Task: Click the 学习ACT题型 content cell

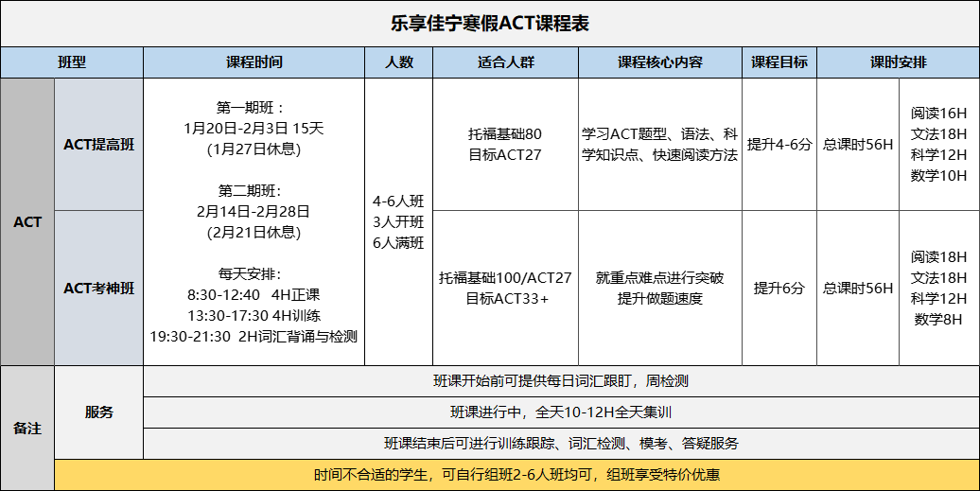Action: [660, 145]
